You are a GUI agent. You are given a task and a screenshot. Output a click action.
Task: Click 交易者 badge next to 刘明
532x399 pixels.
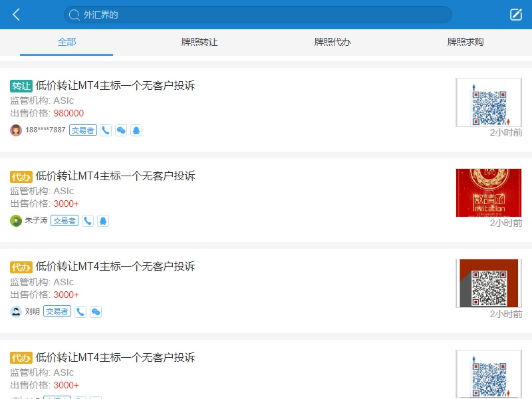click(x=57, y=311)
